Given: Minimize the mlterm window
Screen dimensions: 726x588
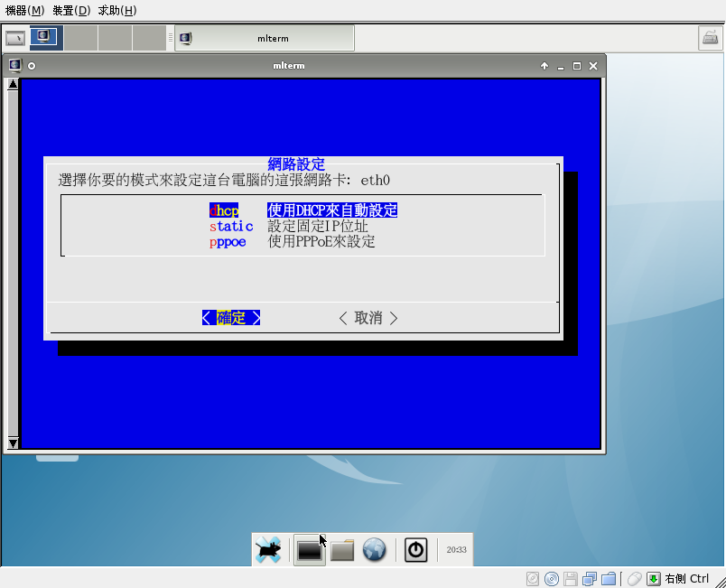Looking at the screenshot, I should [561, 66].
